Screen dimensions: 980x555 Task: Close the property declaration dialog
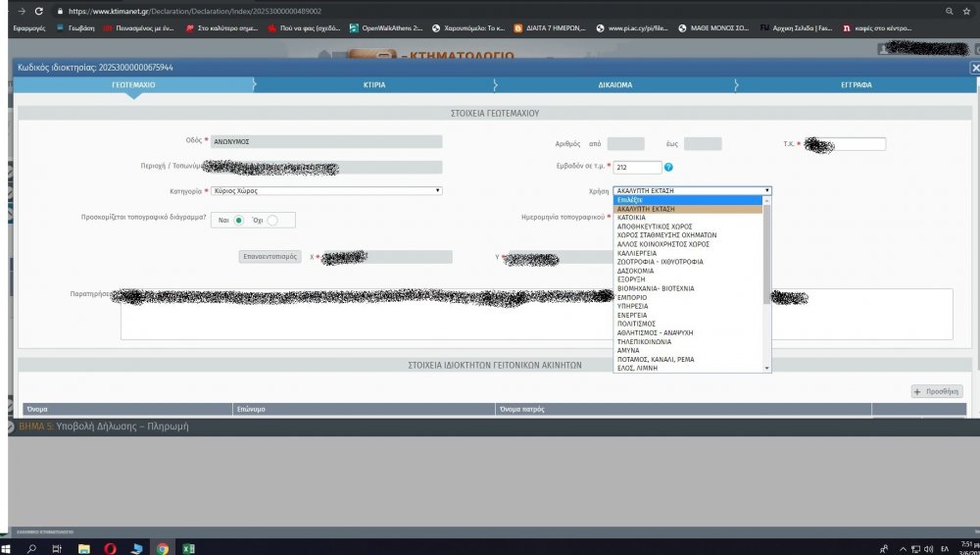click(x=974, y=68)
